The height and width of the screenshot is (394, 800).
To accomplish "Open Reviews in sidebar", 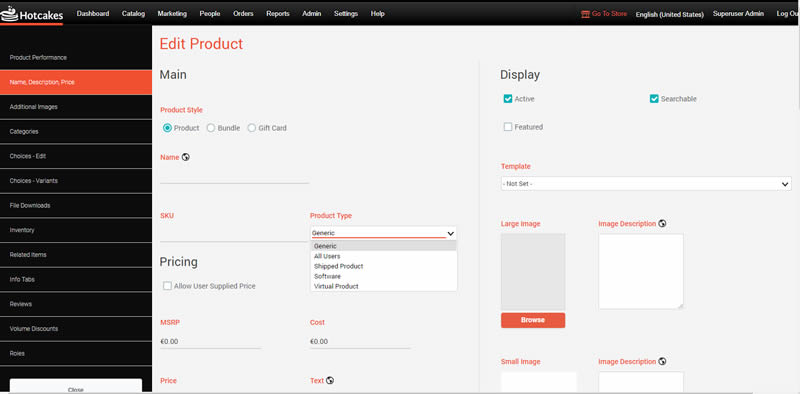I will click(76, 304).
